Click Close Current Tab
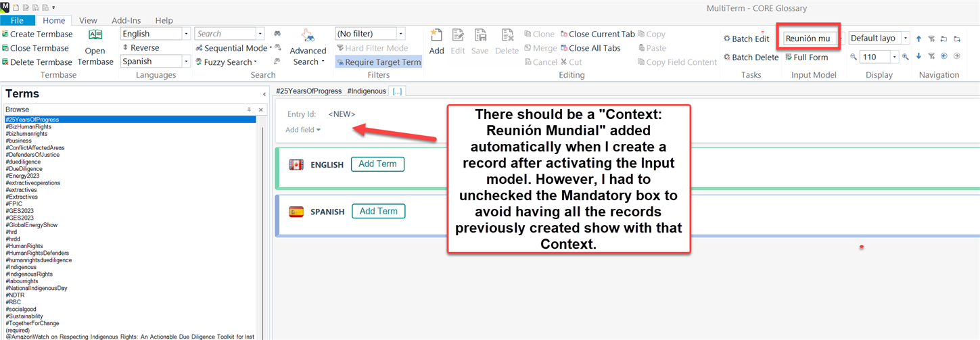This screenshot has height=340, width=980. click(597, 34)
